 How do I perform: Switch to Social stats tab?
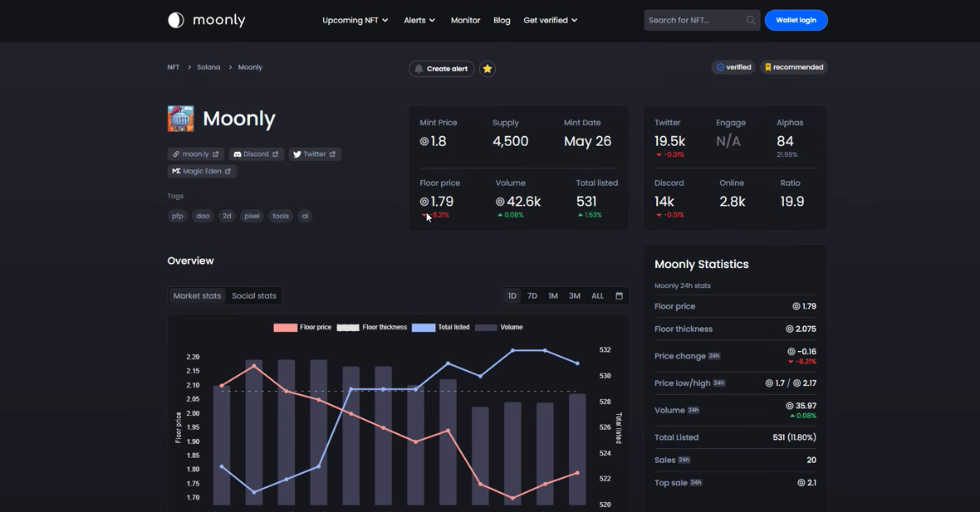point(254,296)
